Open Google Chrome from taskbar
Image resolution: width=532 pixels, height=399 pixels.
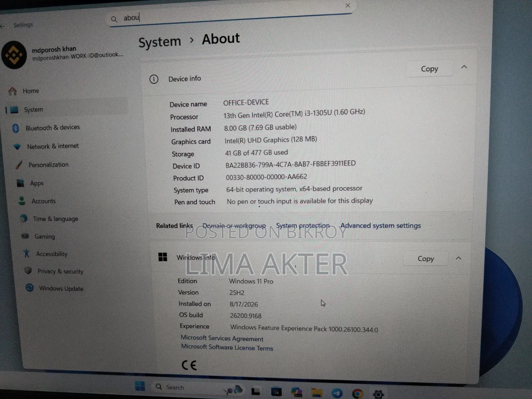tap(357, 394)
